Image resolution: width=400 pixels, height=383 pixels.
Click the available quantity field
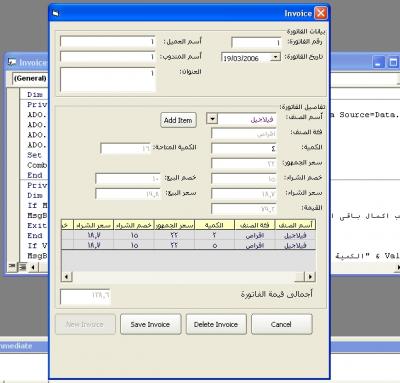point(125,148)
